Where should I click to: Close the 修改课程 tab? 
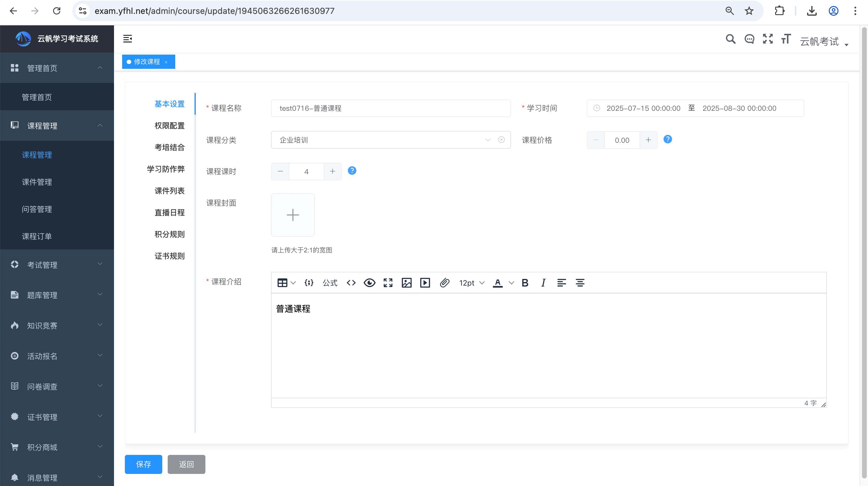tap(166, 62)
